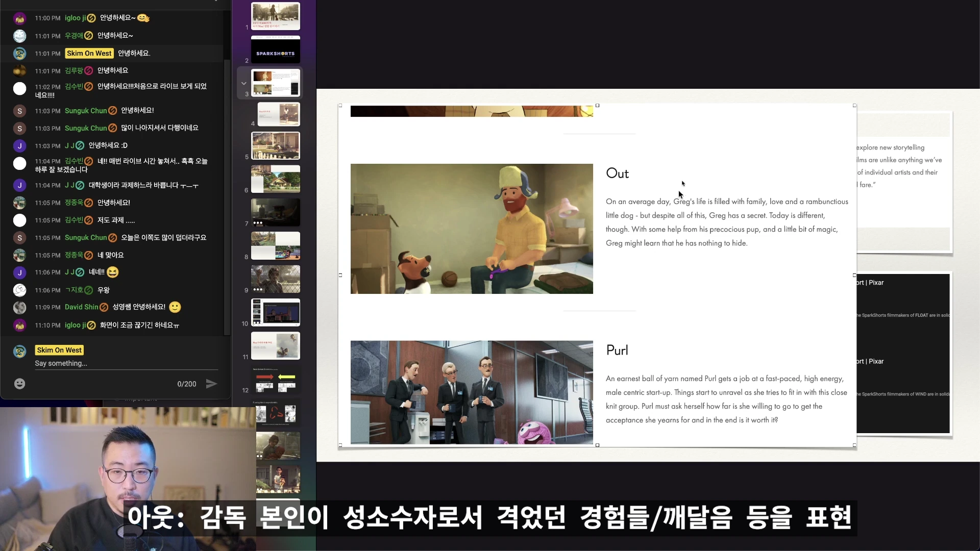Open the emoji picker in chat
980x551 pixels.
click(x=19, y=384)
